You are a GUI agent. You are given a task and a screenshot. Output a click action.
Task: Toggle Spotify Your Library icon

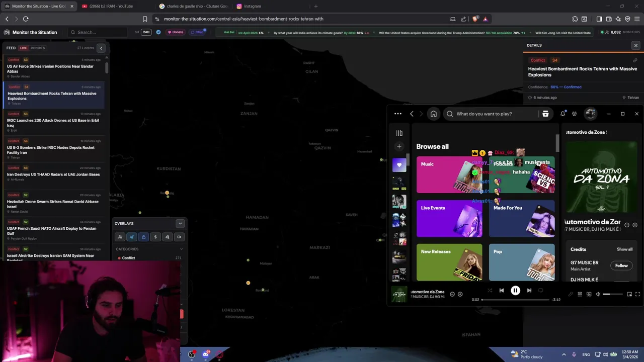(399, 133)
